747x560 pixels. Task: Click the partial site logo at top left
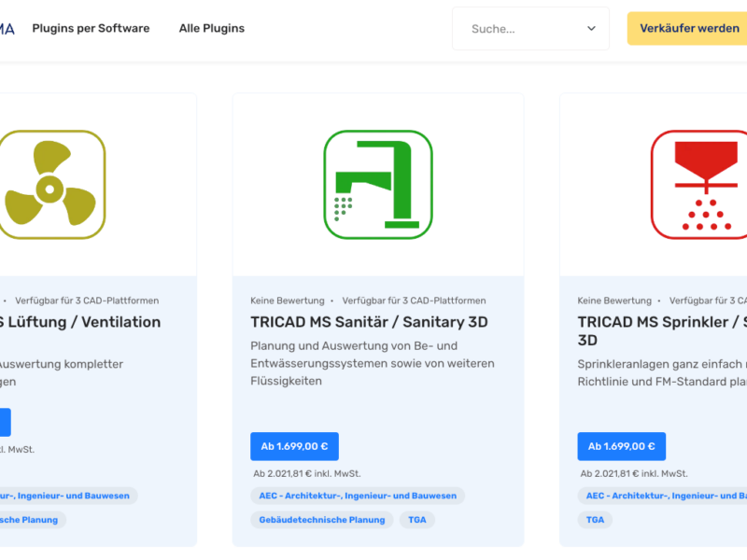[x=7, y=29]
